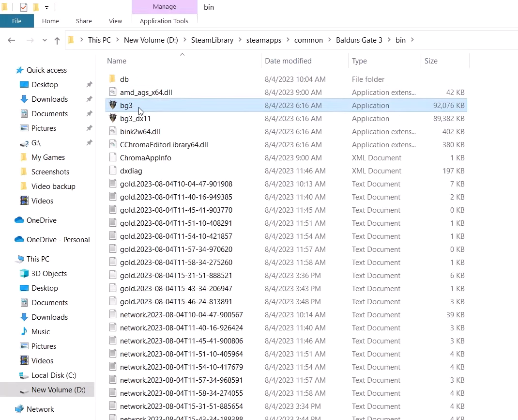Screen dimensions: 518x420
Task: Click the Videos filmstrip icon under This PC
Action: pyautogui.click(x=24, y=360)
